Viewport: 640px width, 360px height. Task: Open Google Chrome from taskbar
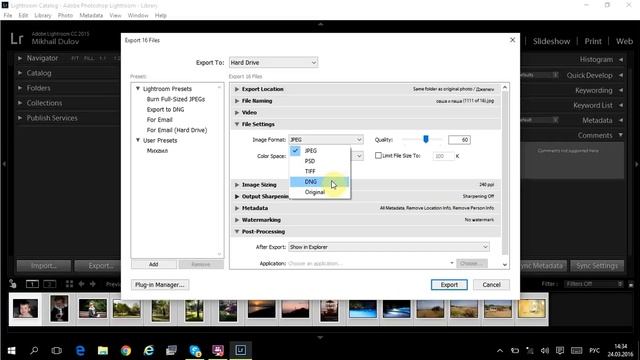point(126,350)
